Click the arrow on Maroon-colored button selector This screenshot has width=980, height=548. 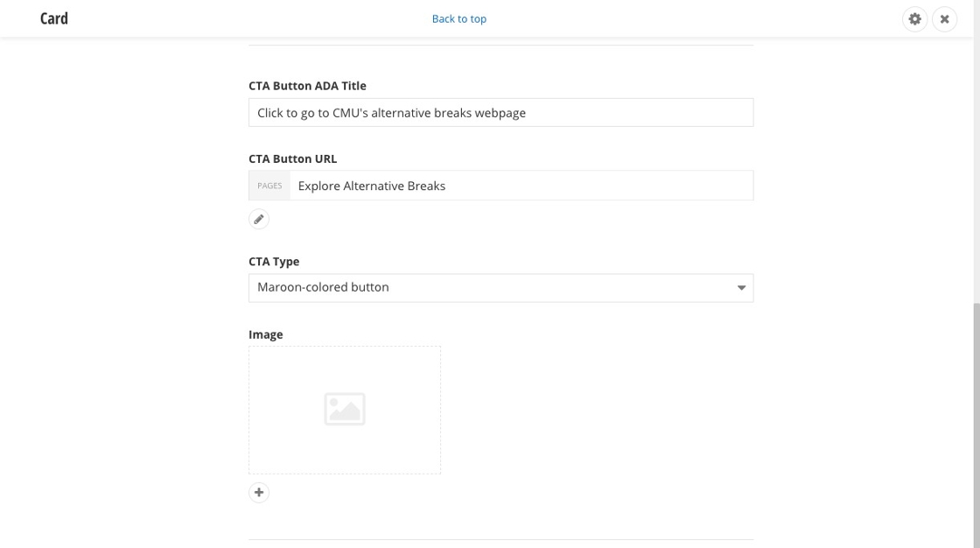pos(741,288)
